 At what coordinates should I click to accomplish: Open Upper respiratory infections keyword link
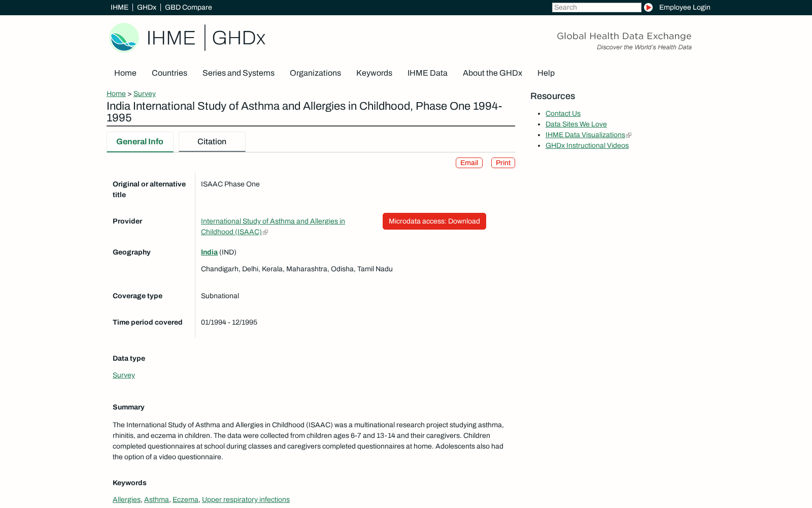[x=246, y=499]
